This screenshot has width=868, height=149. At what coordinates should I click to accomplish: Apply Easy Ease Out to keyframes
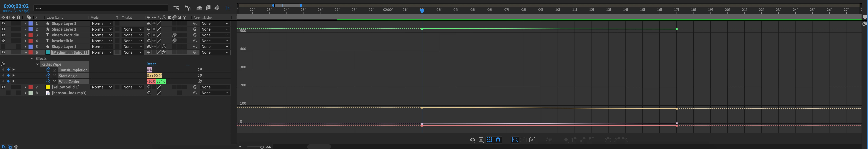coord(625,139)
